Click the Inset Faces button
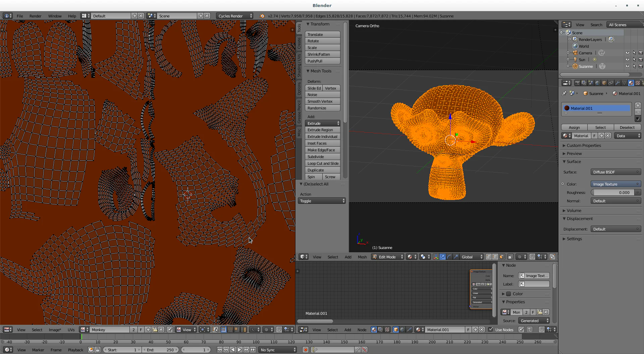 (323, 143)
